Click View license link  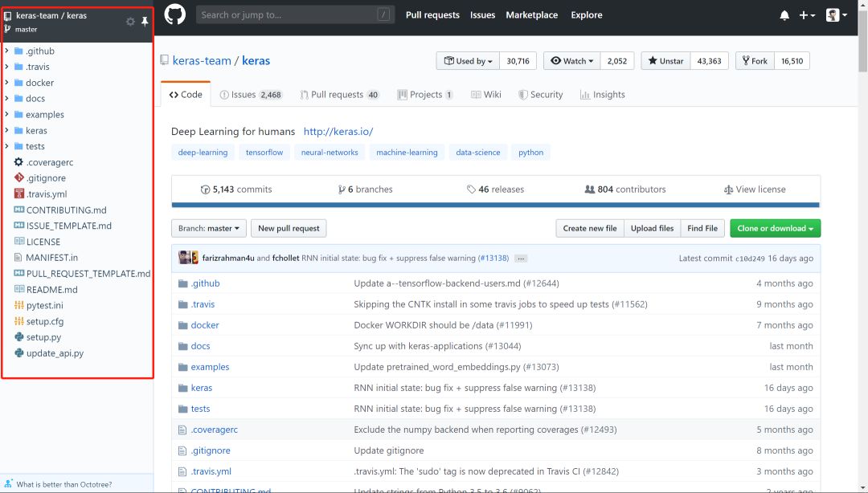tap(755, 189)
